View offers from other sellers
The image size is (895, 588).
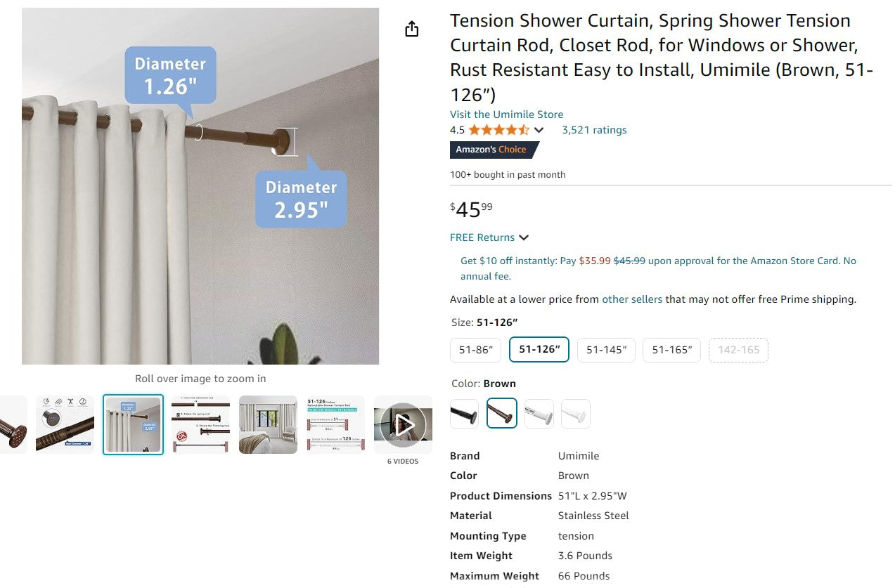632,299
